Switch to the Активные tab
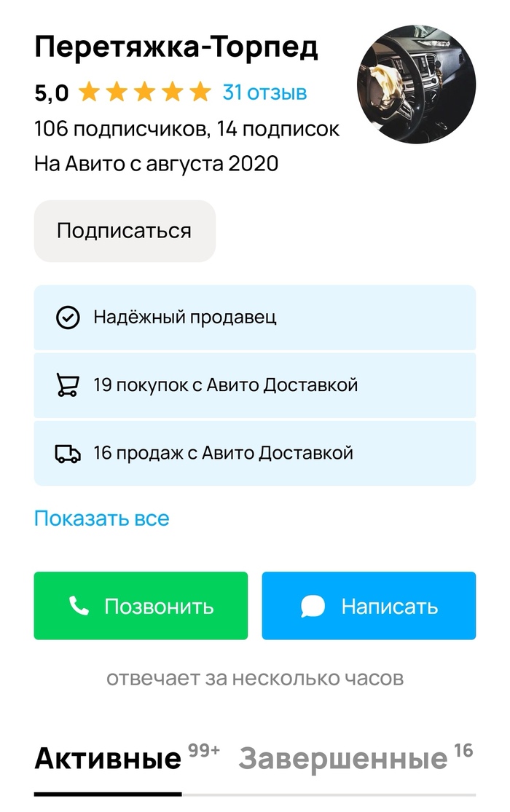 click(x=108, y=759)
